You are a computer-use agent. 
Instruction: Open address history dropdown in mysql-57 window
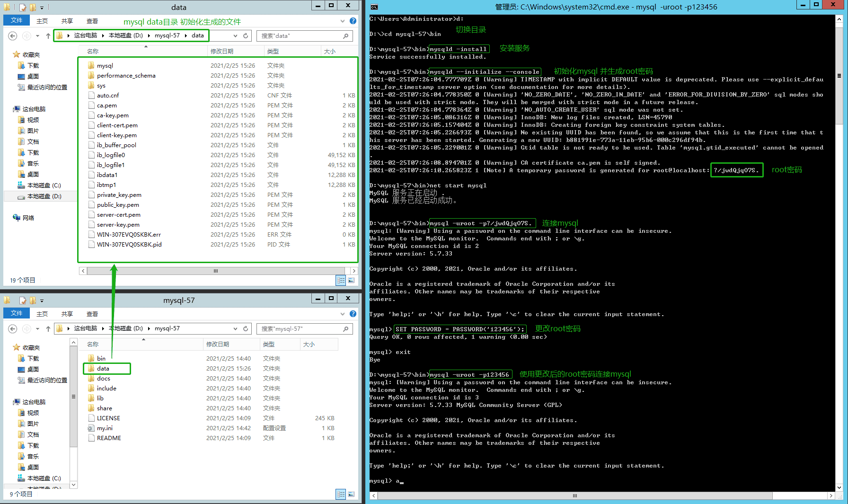pyautogui.click(x=235, y=329)
